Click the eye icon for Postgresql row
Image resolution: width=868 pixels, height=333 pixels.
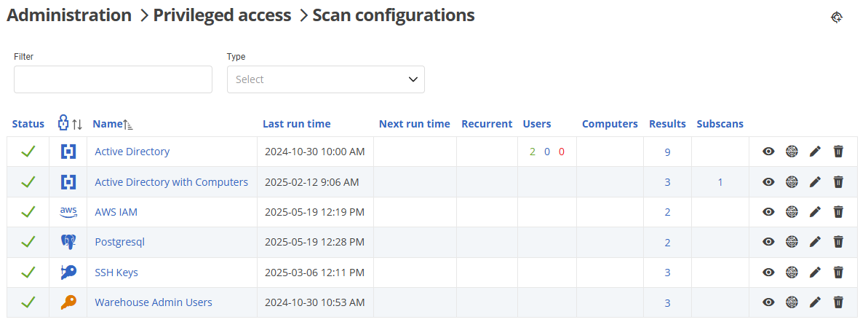click(768, 242)
